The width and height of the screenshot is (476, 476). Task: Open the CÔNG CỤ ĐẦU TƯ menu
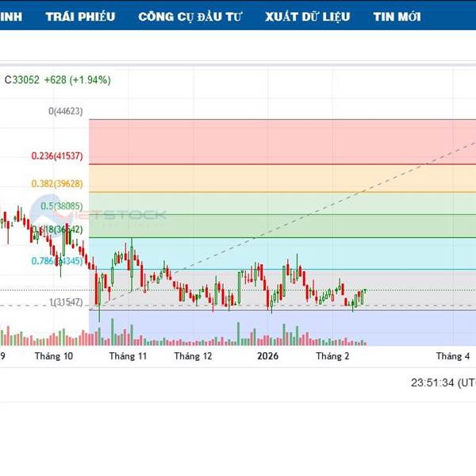[x=190, y=16]
